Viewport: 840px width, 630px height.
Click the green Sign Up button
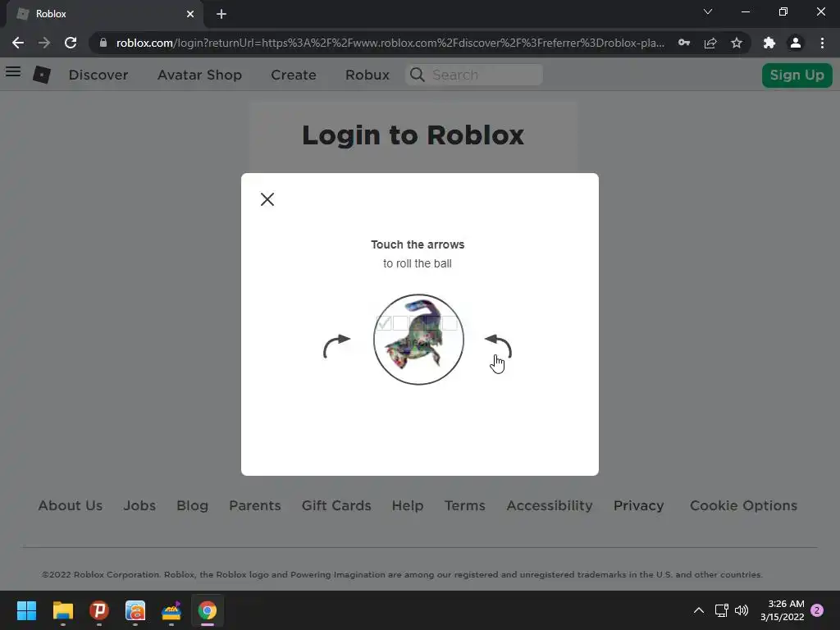pyautogui.click(x=797, y=75)
